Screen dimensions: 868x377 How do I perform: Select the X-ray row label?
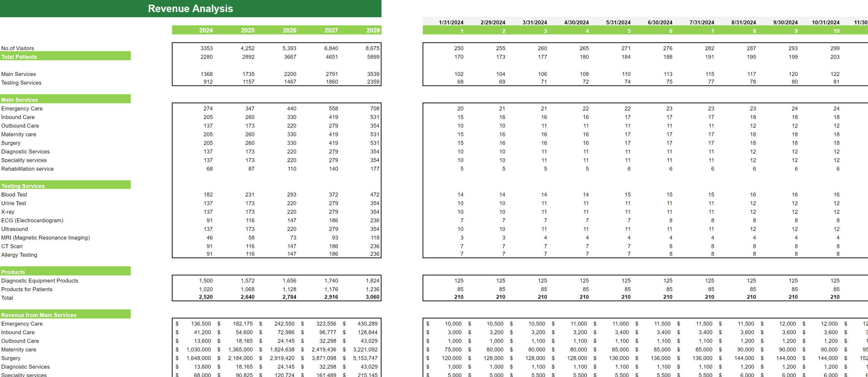(8, 212)
